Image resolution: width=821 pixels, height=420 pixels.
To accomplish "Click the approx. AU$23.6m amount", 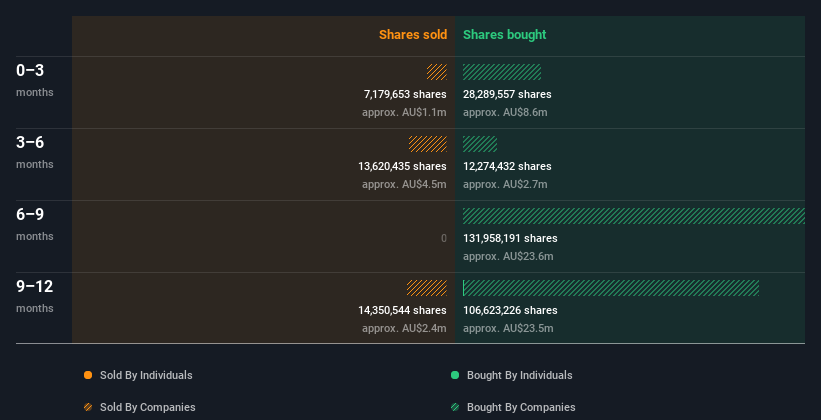I will pyautogui.click(x=508, y=256).
